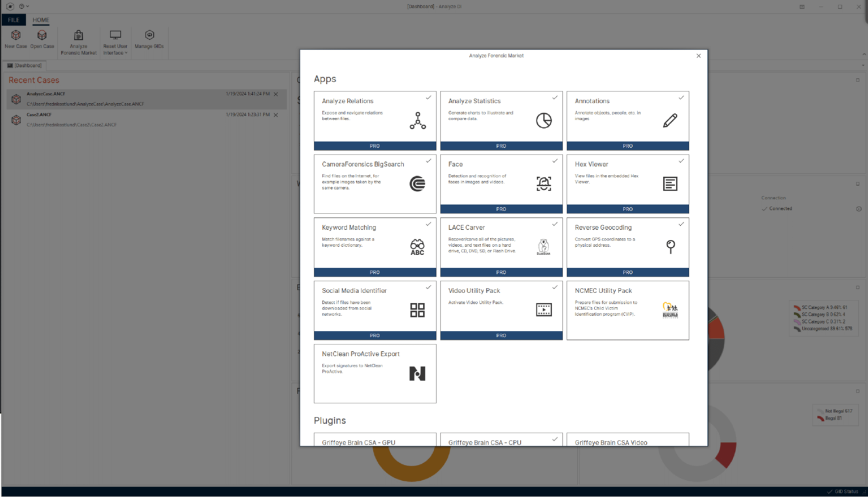Remove AnalyzeCase.ANCF from Recent Cases
Viewport: 868px width, 497px height.
coord(275,95)
